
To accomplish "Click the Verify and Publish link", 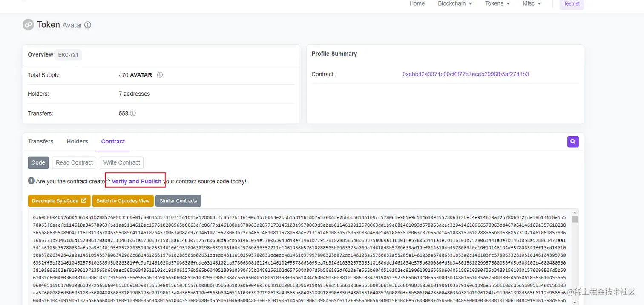I will [136, 181].
